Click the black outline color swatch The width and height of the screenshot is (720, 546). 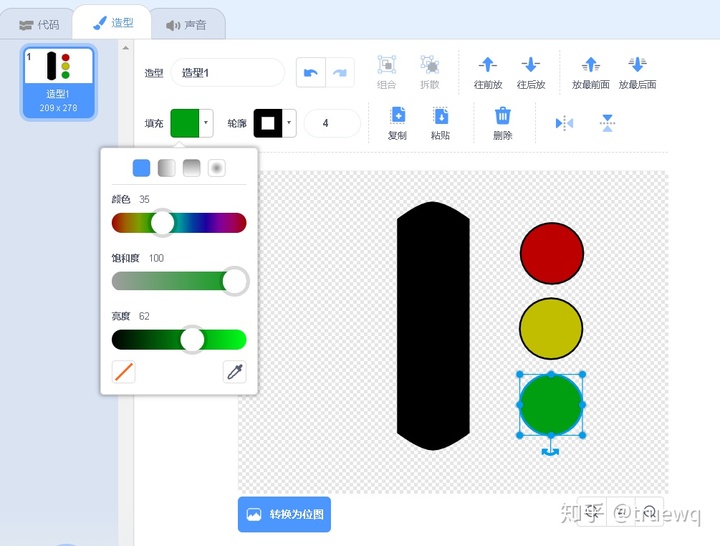(x=268, y=123)
